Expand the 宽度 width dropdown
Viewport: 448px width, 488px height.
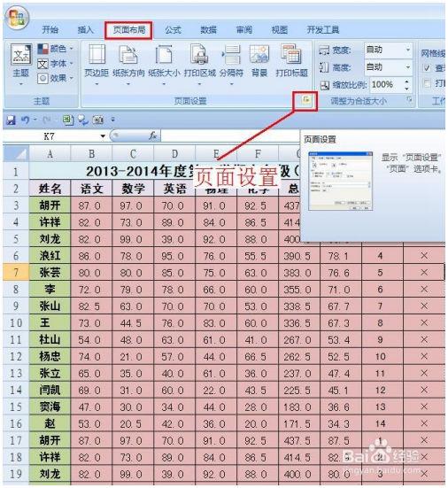[x=408, y=50]
